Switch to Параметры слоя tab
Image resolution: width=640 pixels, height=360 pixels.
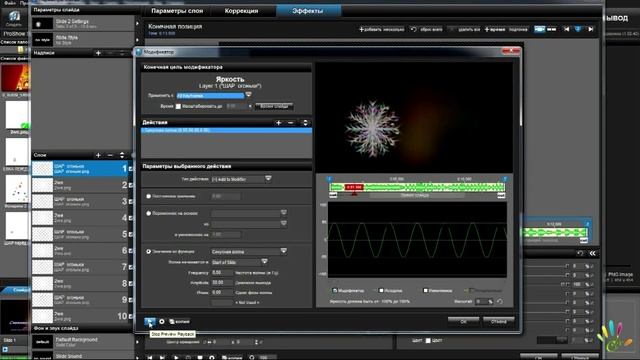(x=177, y=11)
